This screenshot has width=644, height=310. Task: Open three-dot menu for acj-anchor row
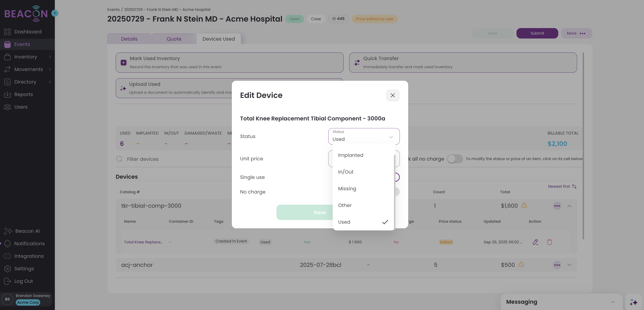(x=557, y=265)
